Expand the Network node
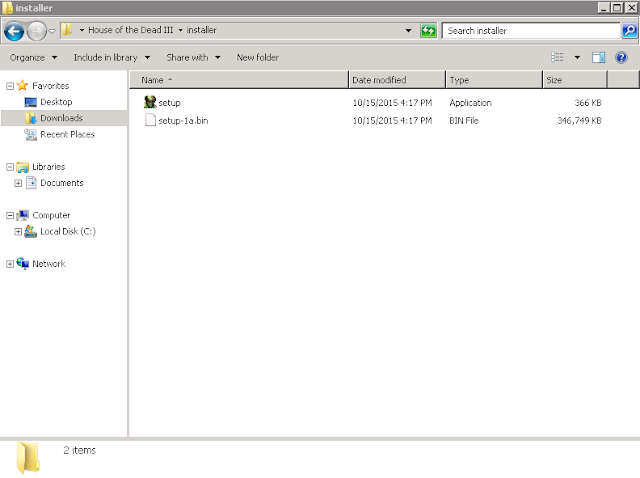Viewport: 640px width, 478px height. coord(10,264)
